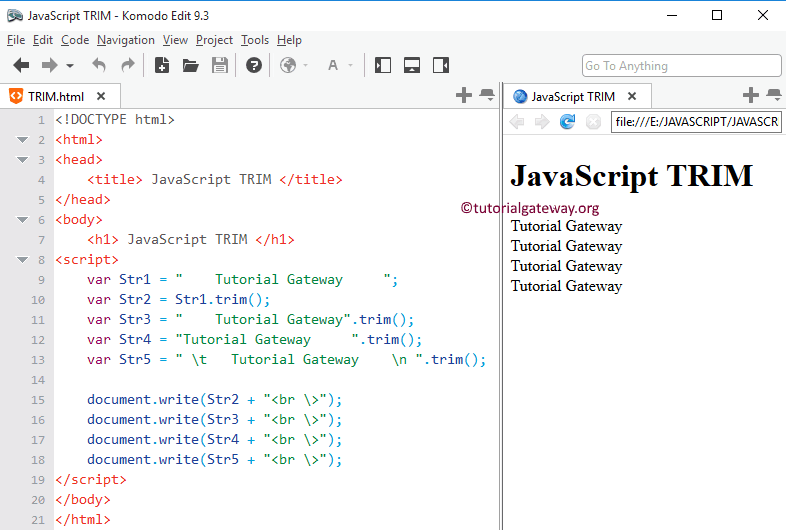786x530 pixels.
Task: Open Help via the question mark icon
Action: (x=254, y=66)
